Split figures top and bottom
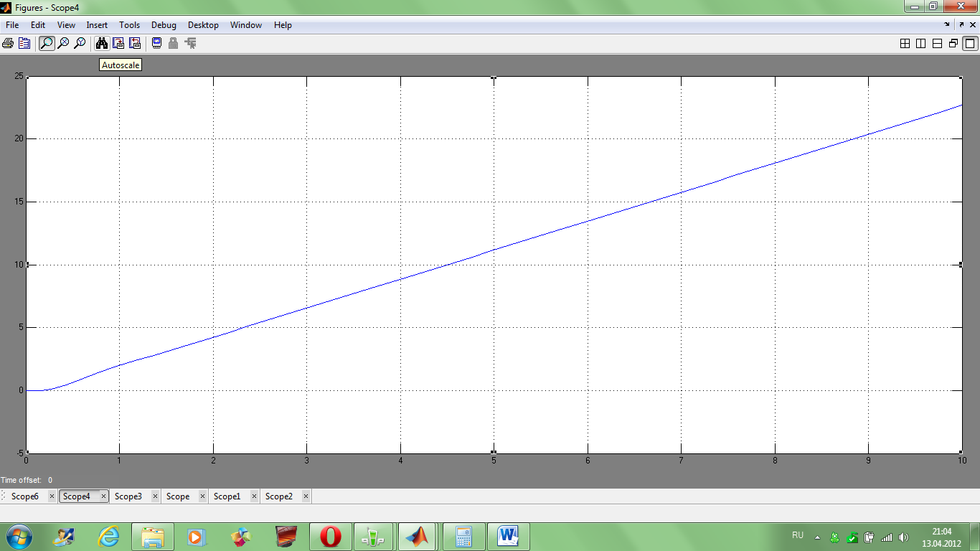Screen dimensions: 980x551 (x=937, y=43)
